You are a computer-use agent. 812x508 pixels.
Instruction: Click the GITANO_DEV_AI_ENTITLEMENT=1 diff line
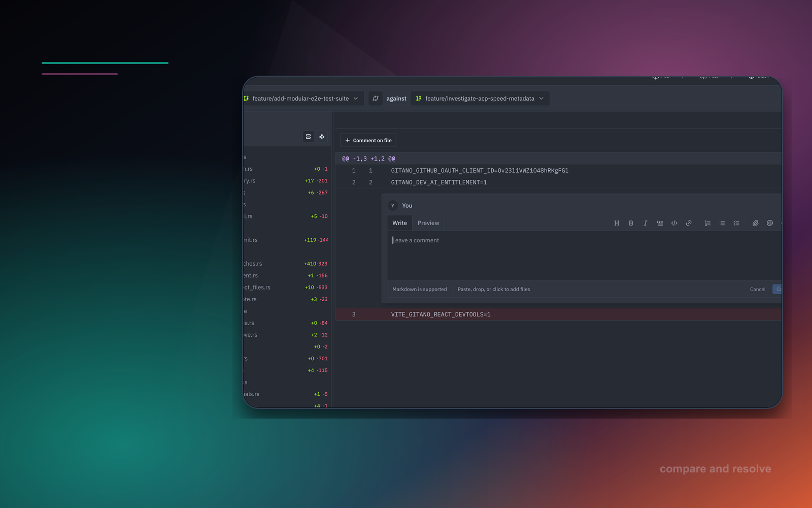click(558, 182)
